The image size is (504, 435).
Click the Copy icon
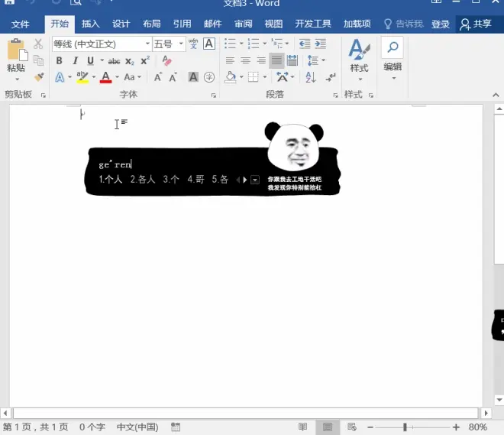point(39,60)
